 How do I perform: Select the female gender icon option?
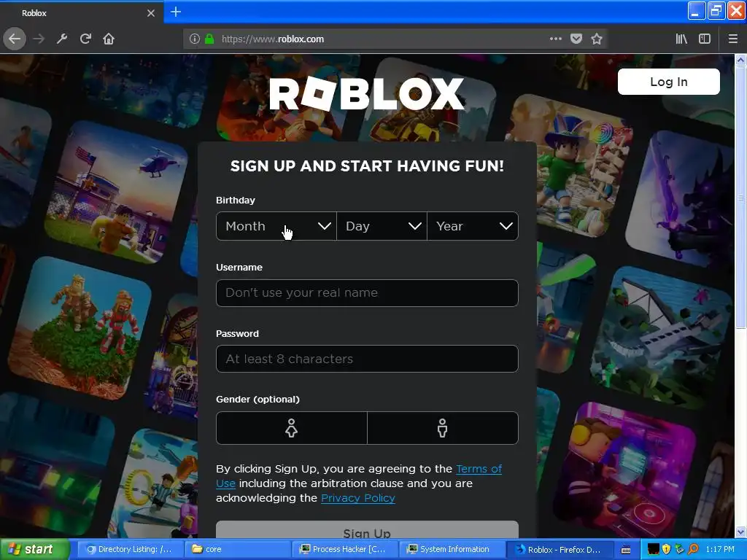pos(292,428)
